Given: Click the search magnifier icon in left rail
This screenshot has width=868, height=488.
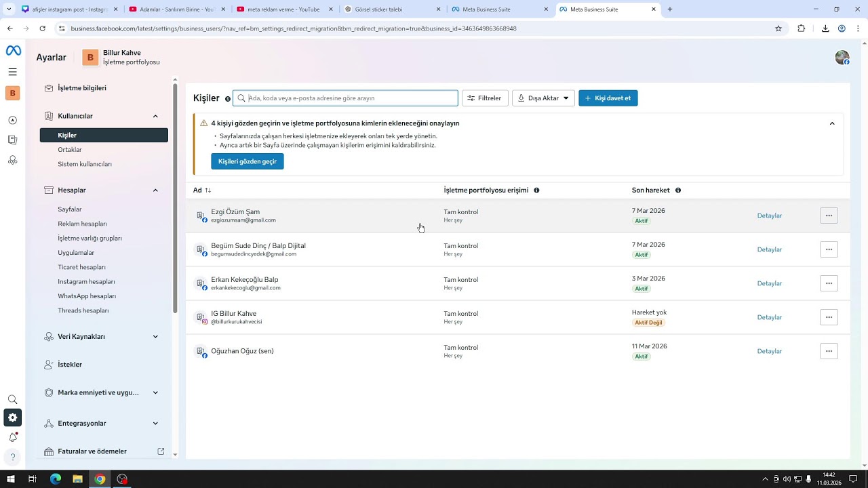Looking at the screenshot, I should 12,400.
